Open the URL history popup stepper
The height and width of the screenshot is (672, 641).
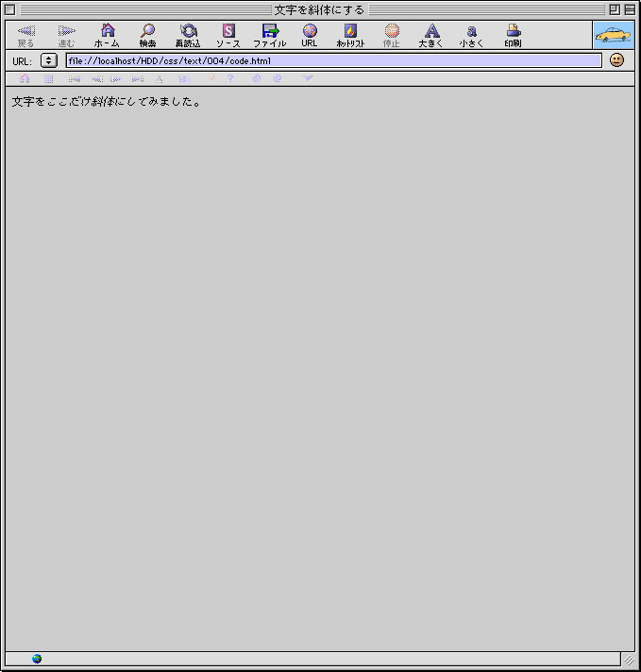49,60
